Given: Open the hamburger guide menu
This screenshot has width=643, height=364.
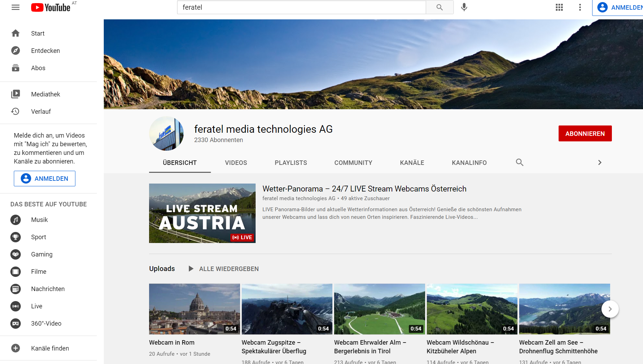Looking at the screenshot, I should 16,7.
